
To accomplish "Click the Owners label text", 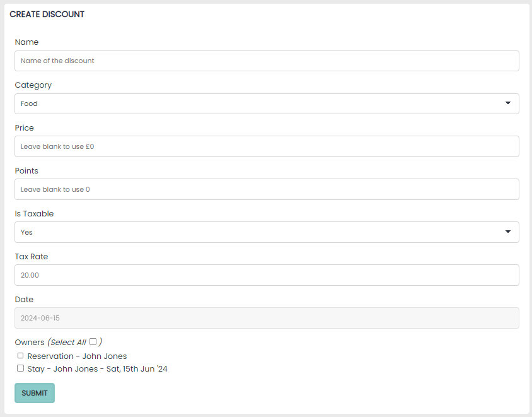I will click(x=30, y=343).
